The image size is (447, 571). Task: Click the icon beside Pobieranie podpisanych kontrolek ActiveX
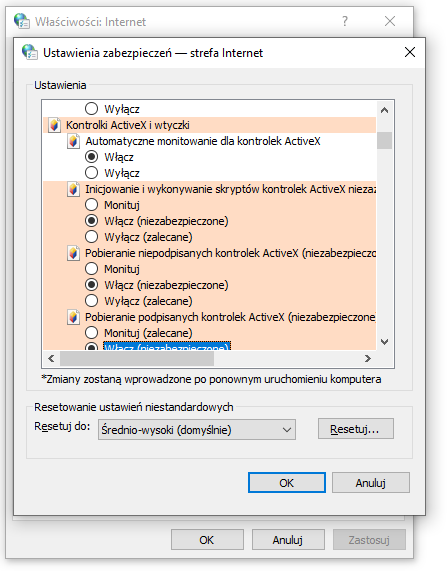pos(73,317)
